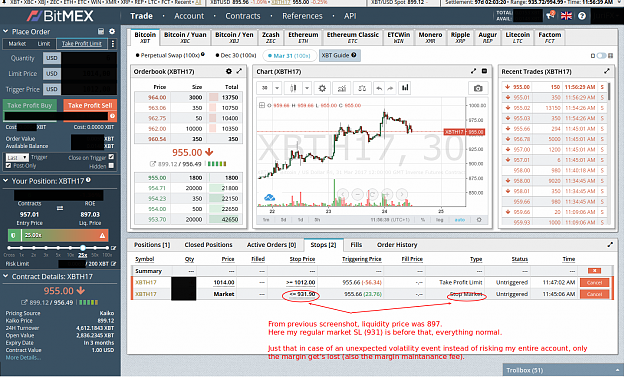The width and height of the screenshot is (625, 382).
Task: Open chart bottom-right settings gear
Action: point(479,220)
